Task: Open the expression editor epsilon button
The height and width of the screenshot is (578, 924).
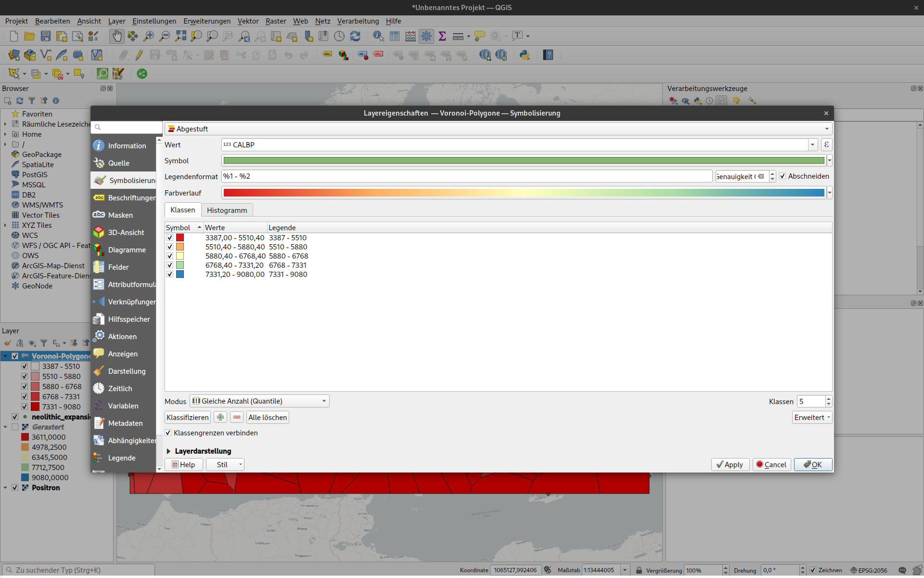Action: click(826, 145)
